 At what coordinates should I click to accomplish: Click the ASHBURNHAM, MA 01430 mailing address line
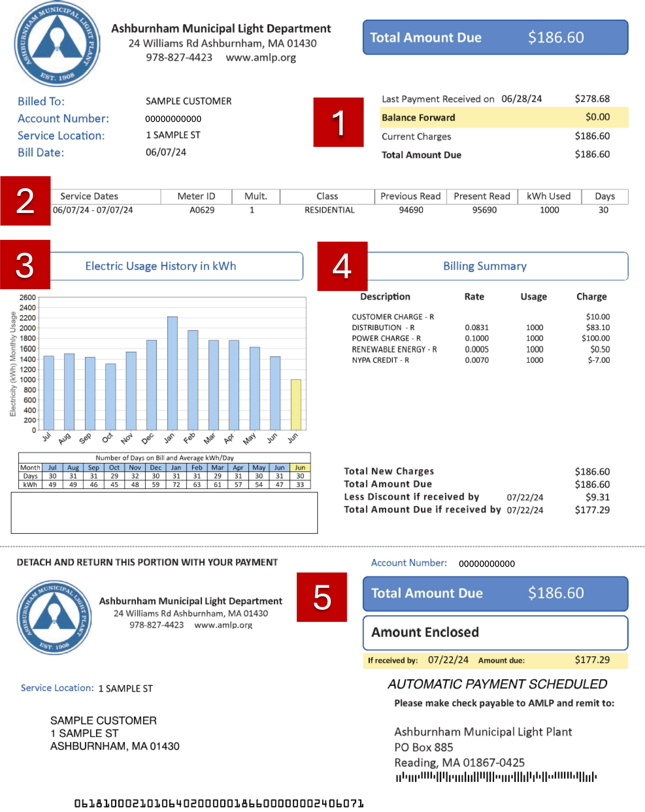point(115,746)
